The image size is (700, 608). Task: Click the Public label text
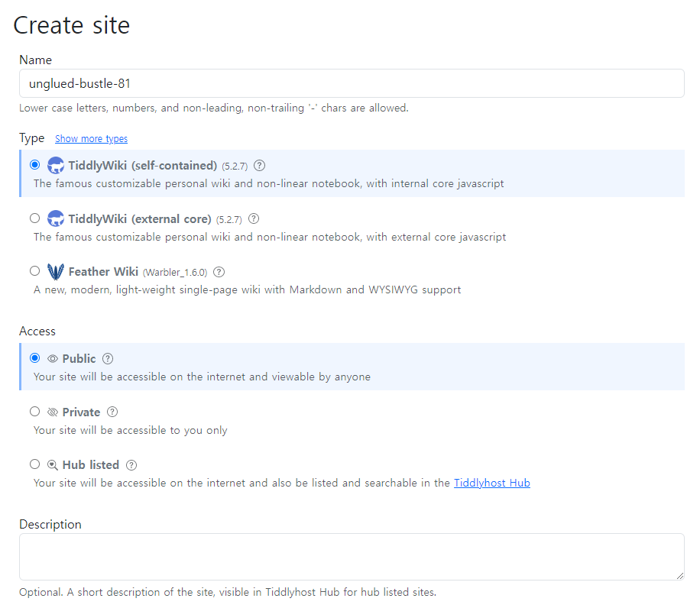coord(79,359)
